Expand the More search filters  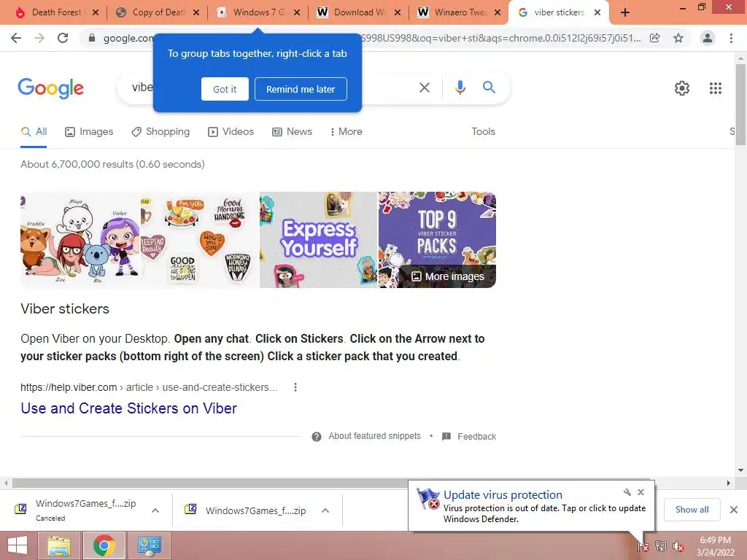(x=347, y=132)
